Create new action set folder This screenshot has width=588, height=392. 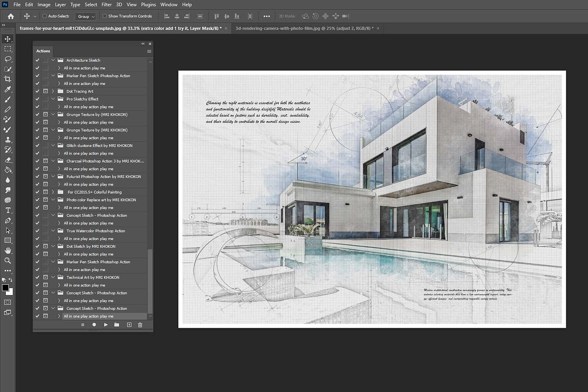pyautogui.click(x=117, y=324)
